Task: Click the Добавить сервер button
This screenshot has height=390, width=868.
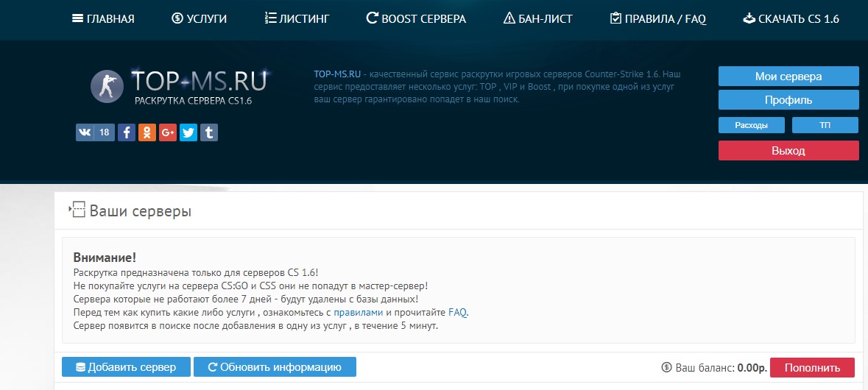Action: coord(126,366)
